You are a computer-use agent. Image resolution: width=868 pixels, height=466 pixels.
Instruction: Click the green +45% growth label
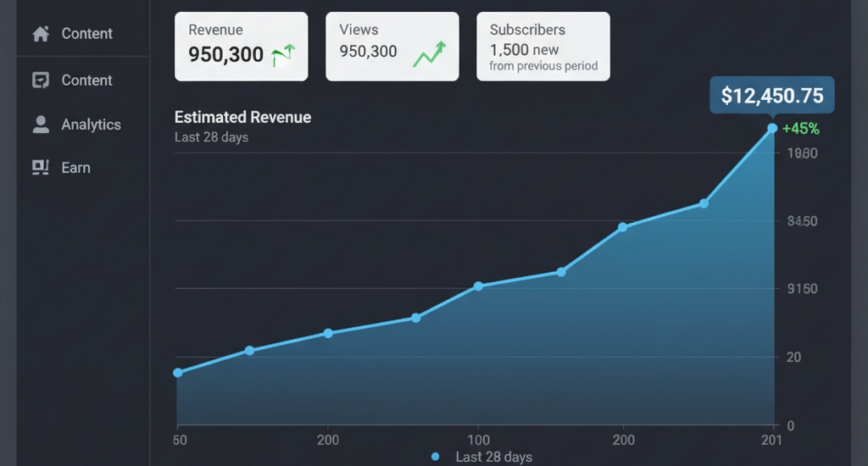(800, 129)
